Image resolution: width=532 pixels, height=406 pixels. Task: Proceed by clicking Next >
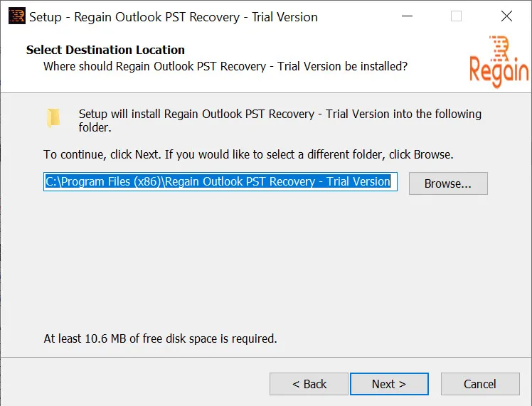pyautogui.click(x=389, y=384)
